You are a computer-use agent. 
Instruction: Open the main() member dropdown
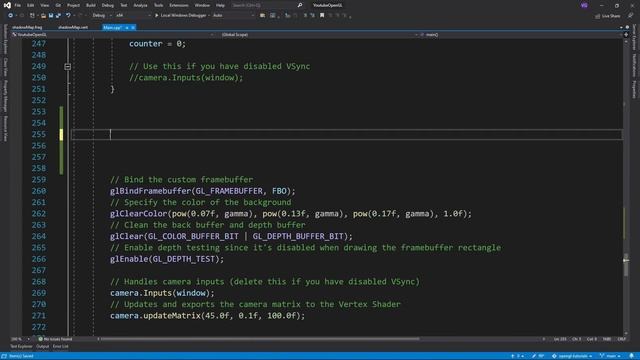520,35
